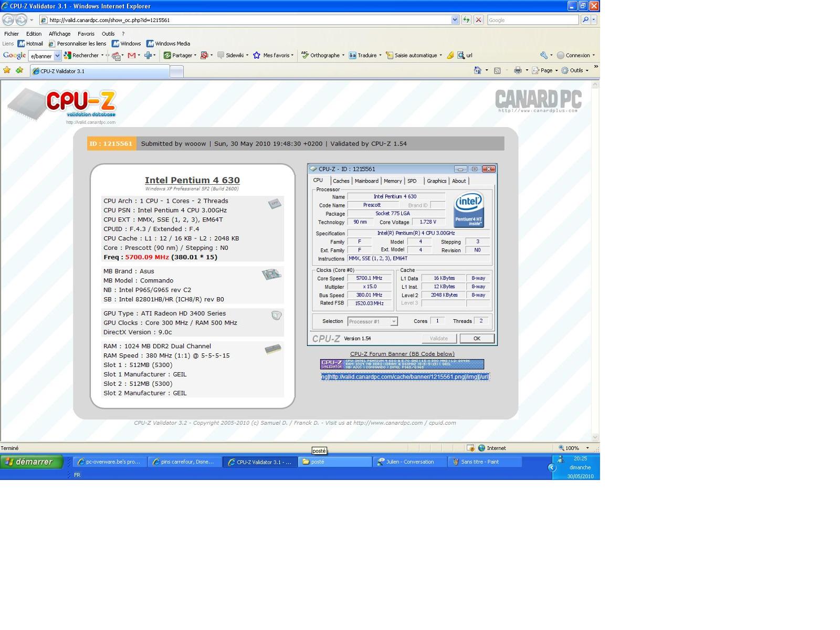Open the Affichage menu
This screenshot has height=630, width=840.
59,34
